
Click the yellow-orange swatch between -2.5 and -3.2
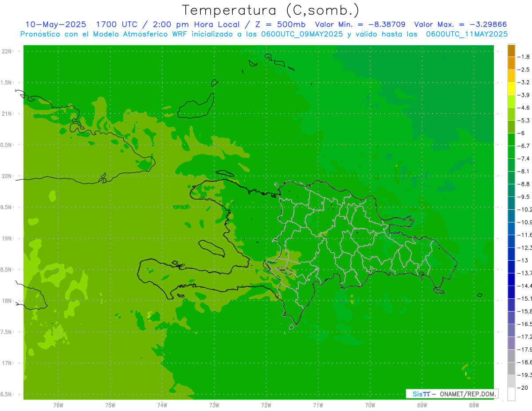pos(511,76)
